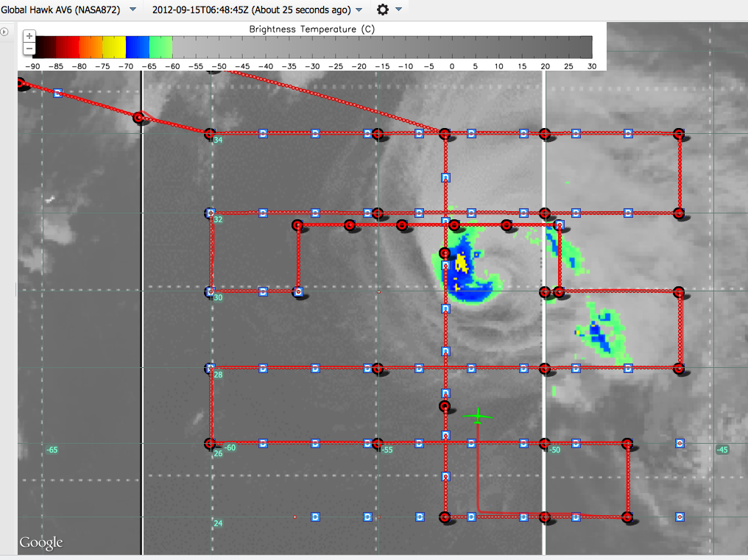Screen dimensions: 748x560
Task: Click the -65 longitude label
Action: click(x=52, y=450)
